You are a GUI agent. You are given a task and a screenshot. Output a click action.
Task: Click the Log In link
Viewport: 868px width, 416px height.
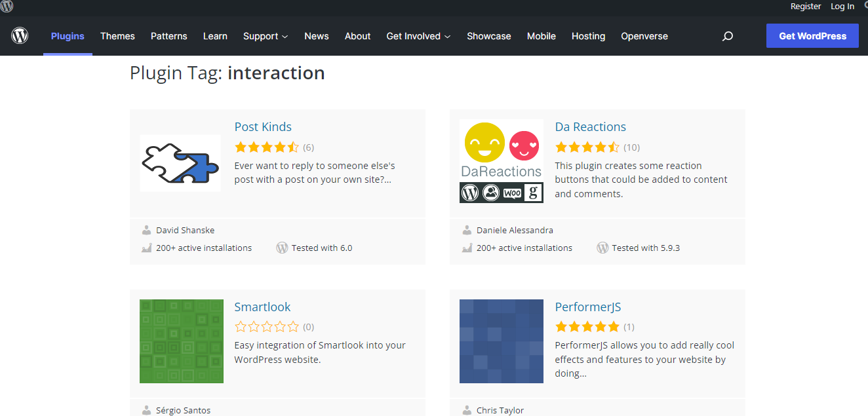(842, 6)
